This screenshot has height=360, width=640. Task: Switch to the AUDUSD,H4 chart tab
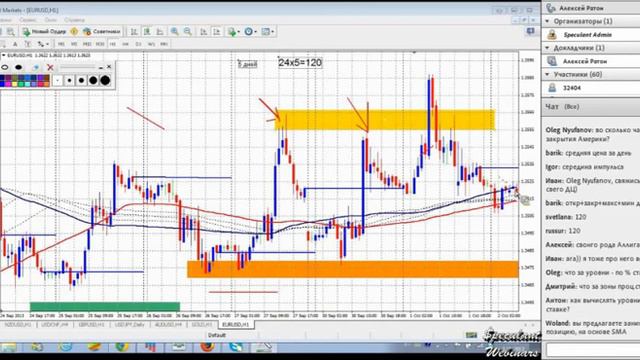169,324
